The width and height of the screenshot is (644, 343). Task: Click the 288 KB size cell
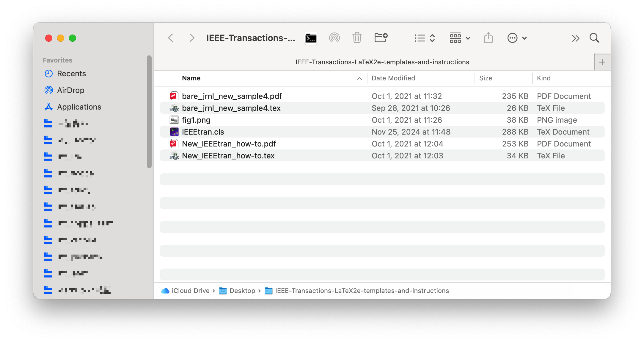point(515,132)
